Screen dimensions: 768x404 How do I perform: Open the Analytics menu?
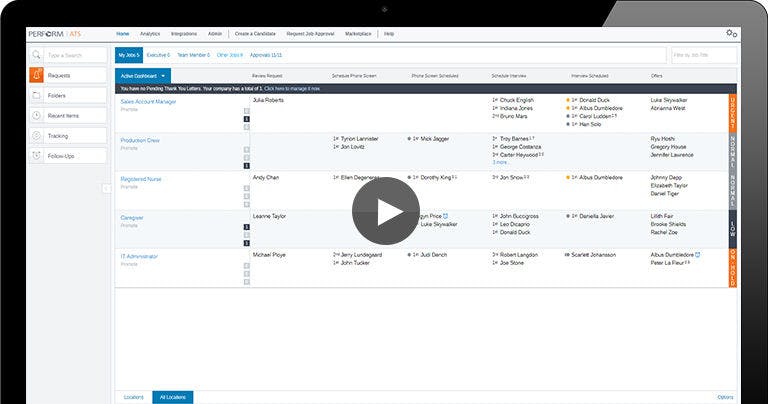pyautogui.click(x=150, y=34)
